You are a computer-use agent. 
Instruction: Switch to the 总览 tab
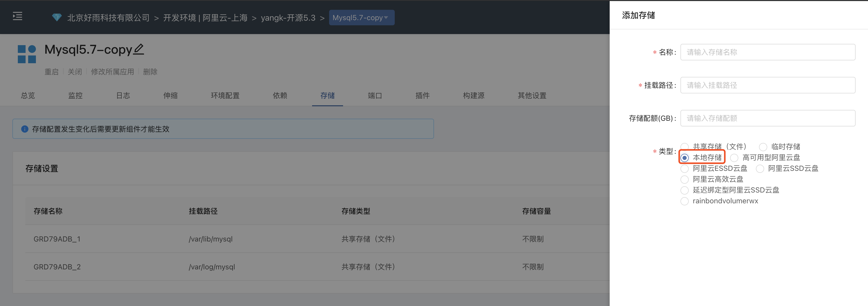click(28, 96)
